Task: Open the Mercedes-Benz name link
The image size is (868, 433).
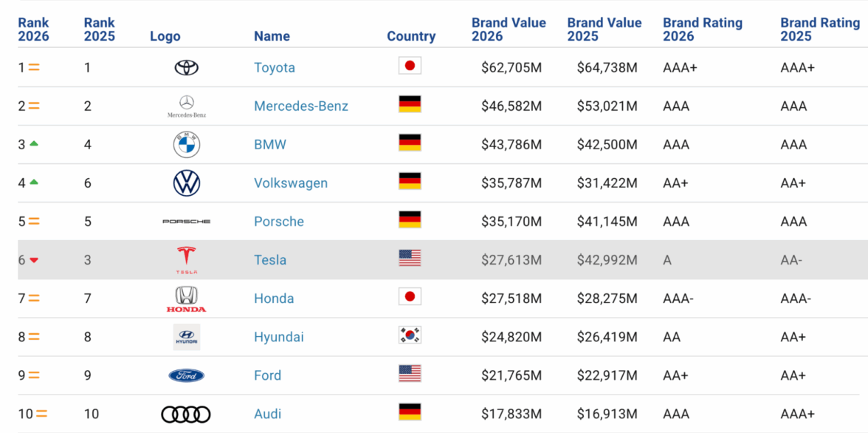Action: coord(301,106)
